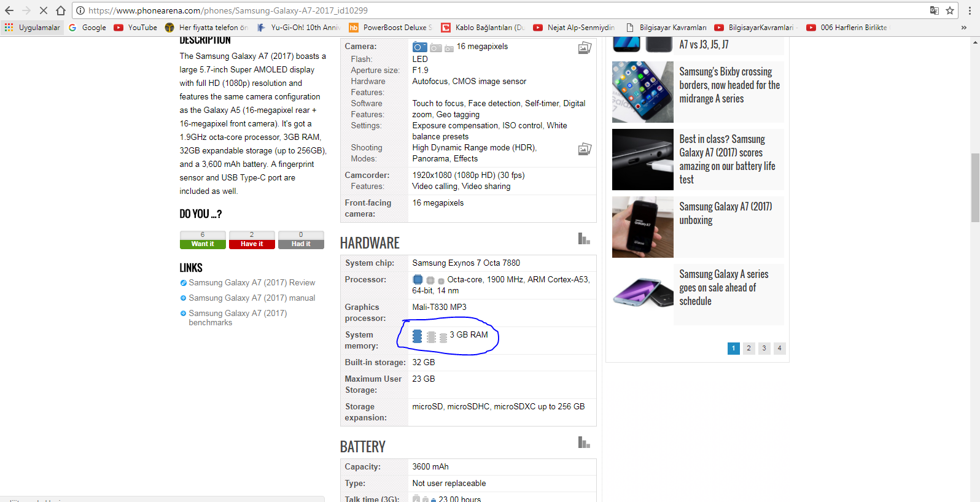Go to page 2 of related articles
The height and width of the screenshot is (502, 980).
pos(749,349)
